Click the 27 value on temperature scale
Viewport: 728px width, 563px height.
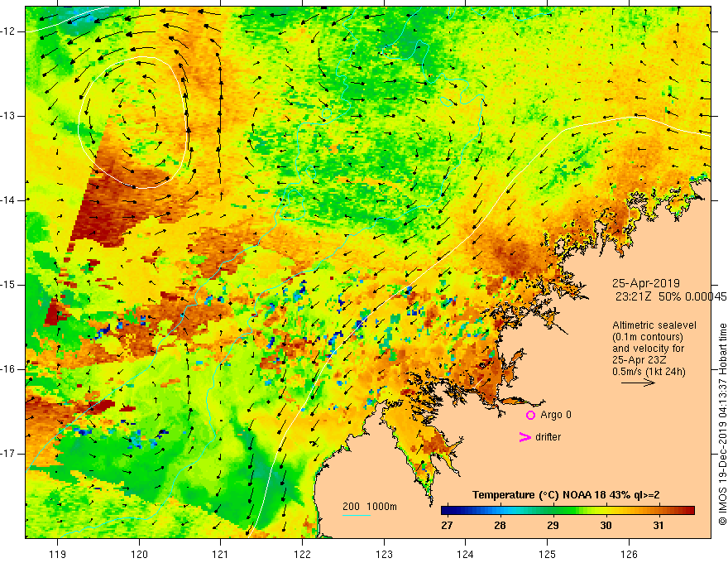[x=447, y=526]
